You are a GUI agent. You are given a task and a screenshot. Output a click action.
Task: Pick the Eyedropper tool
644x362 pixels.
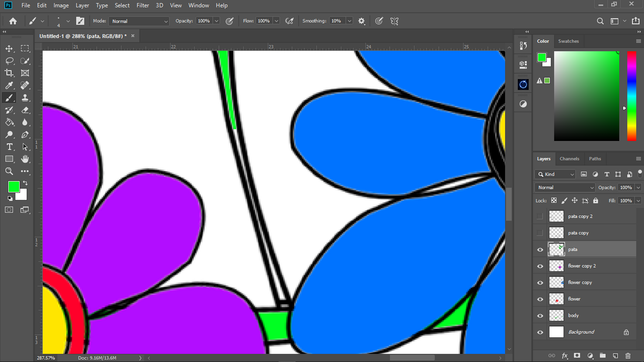9,86
